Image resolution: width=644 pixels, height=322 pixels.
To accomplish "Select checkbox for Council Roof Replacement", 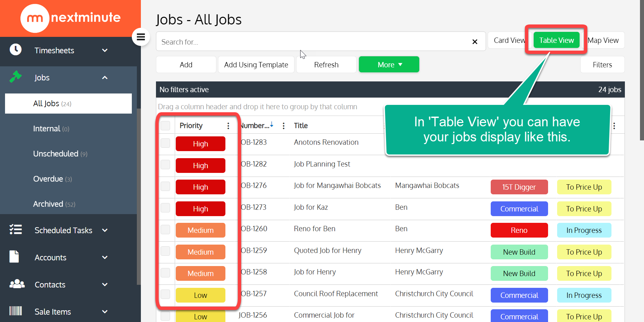I will (x=165, y=294).
